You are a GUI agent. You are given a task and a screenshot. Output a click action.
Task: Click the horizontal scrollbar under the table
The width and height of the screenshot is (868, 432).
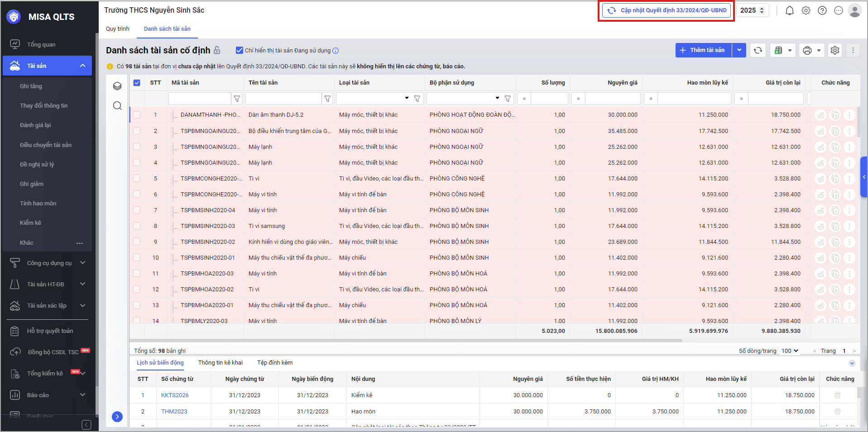[405, 340]
